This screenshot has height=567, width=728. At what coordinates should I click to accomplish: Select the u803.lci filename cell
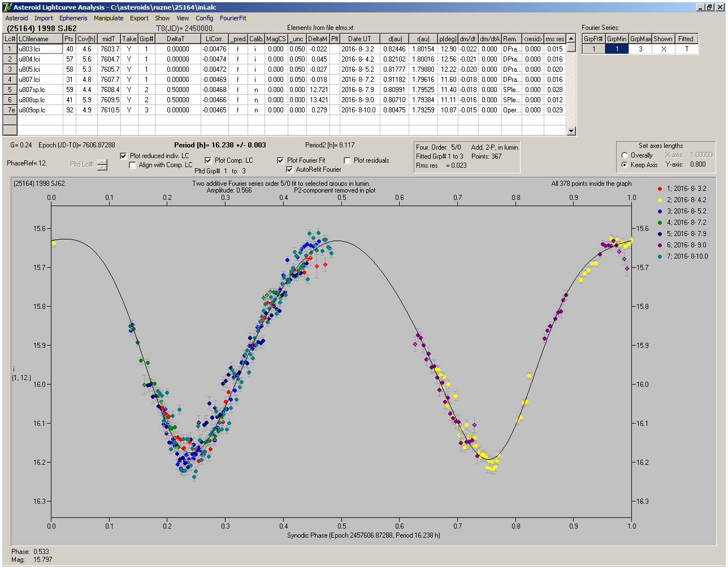pyautogui.click(x=40, y=49)
